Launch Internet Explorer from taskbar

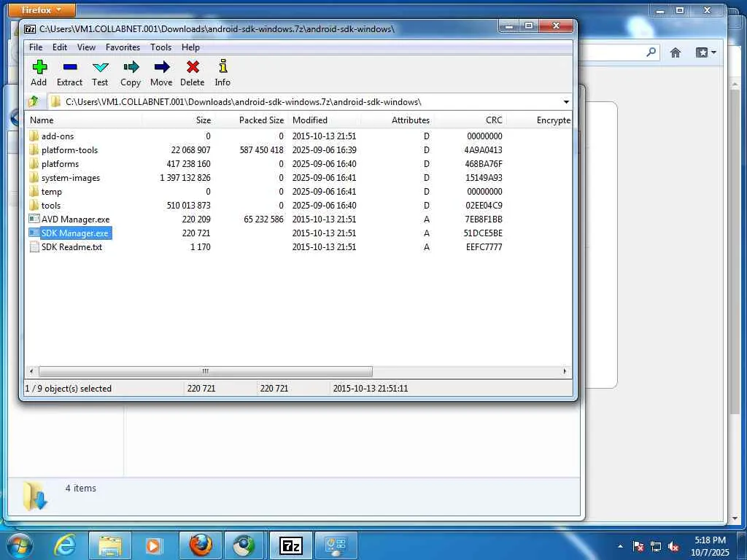point(65,545)
